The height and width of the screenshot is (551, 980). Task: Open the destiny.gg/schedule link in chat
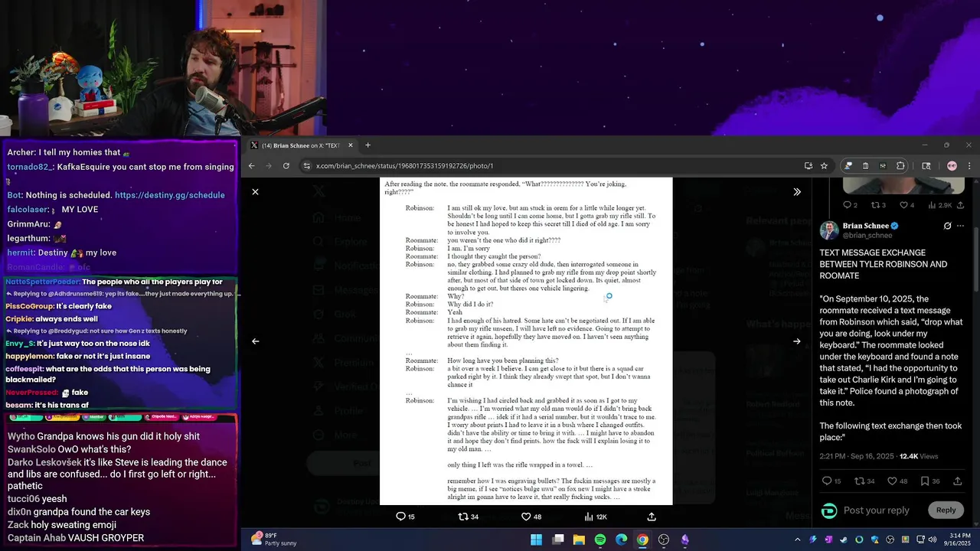(169, 195)
